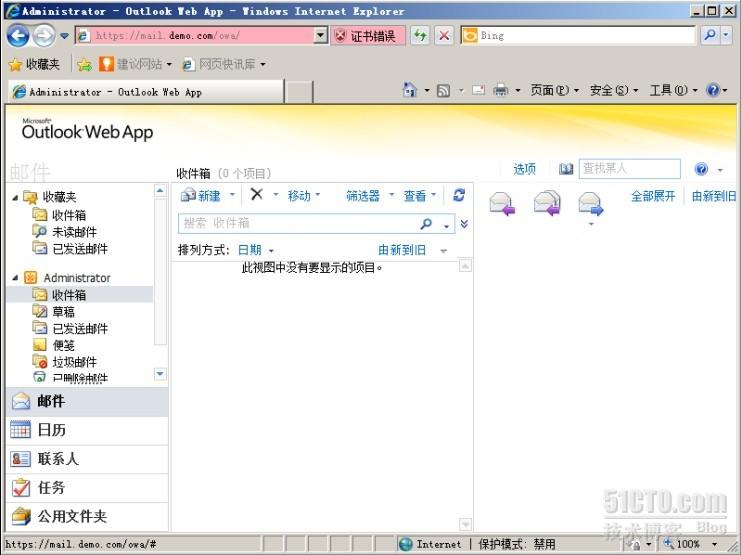Click the search magnifier in inbox search
The width and height of the screenshot is (741, 555).
426,224
